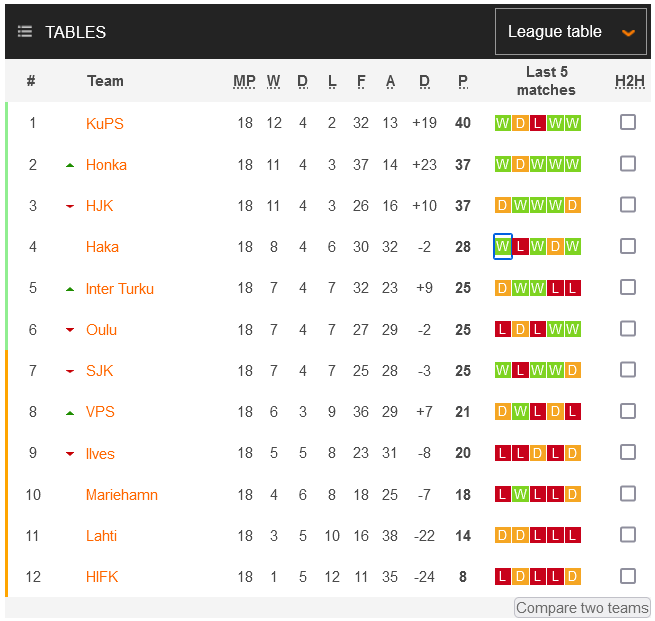The image size is (655, 621).
Task: Sort by the P points column header
Action: click(463, 81)
